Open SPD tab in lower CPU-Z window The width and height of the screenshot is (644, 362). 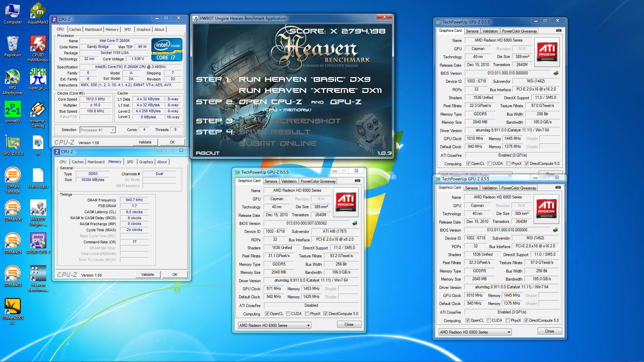130,162
